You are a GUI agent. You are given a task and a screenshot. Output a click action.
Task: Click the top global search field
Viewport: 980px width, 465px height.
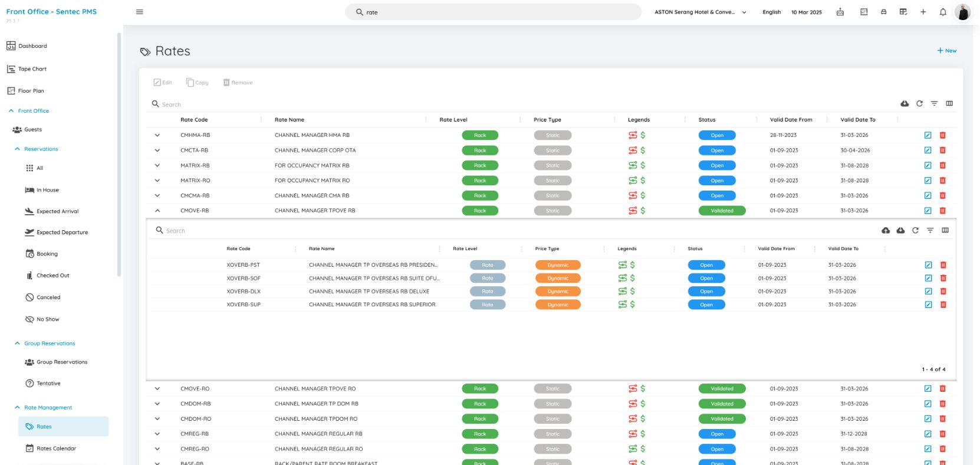point(493,12)
